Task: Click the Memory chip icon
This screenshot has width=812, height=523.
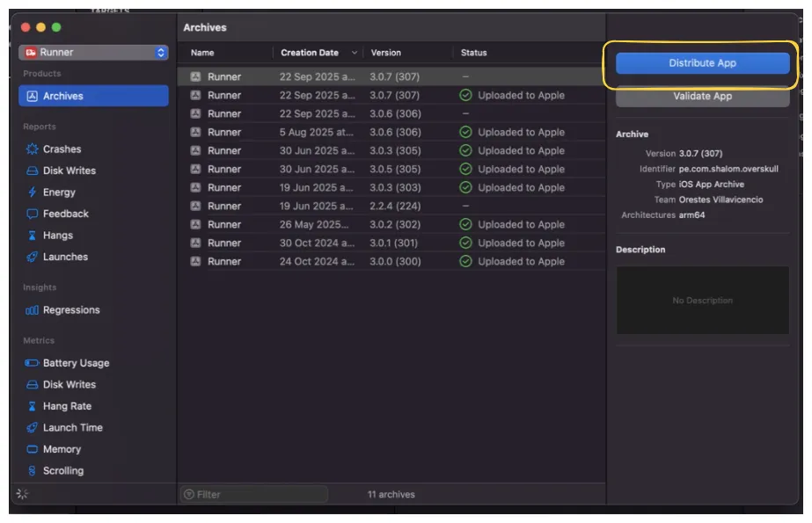Action: [x=33, y=449]
